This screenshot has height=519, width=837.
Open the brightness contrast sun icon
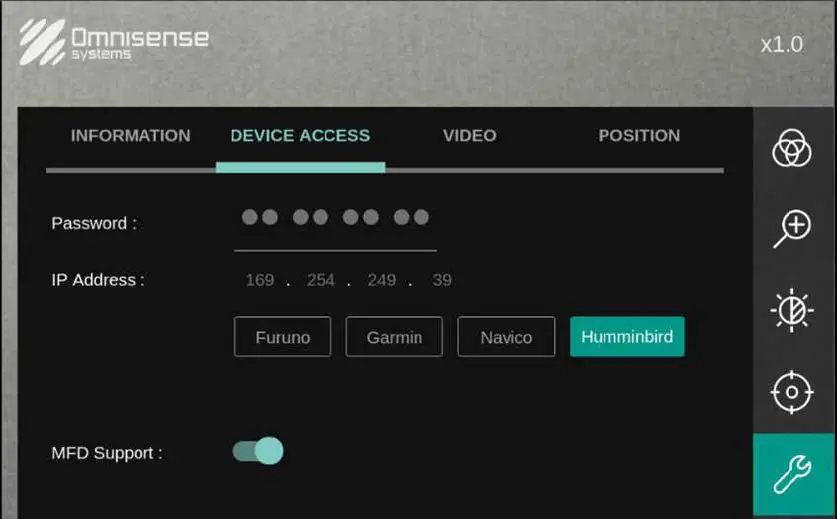pyautogui.click(x=792, y=310)
